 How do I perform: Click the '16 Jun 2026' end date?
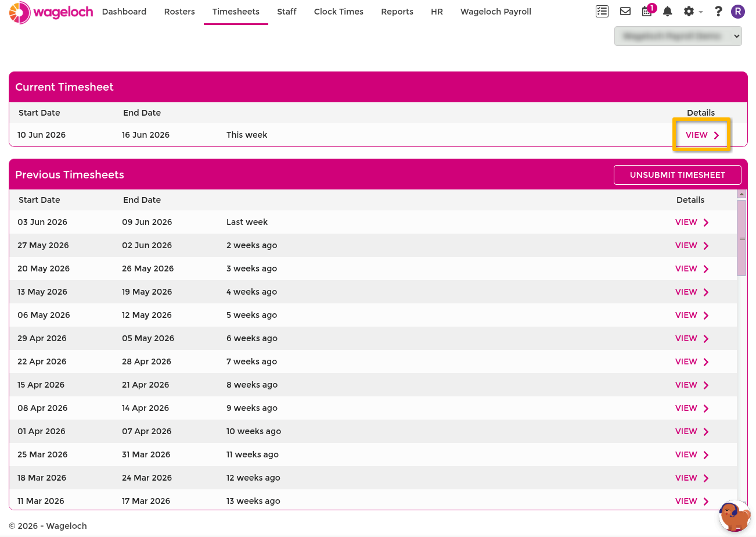click(146, 135)
